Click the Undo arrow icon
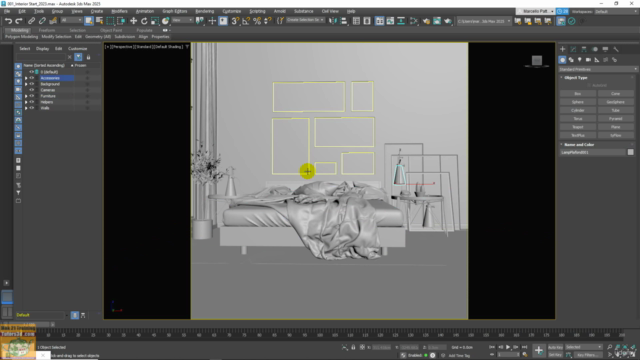Image resolution: width=640 pixels, height=360 pixels. (x=8, y=21)
